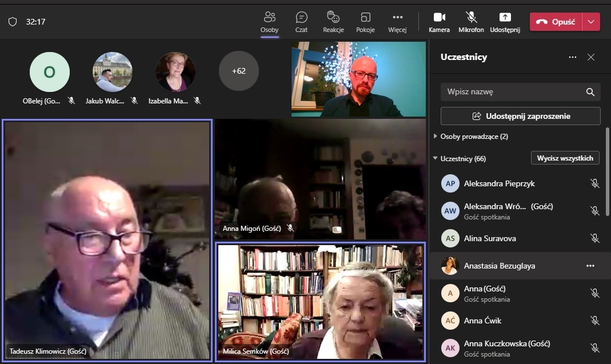Click the +62 more participants bubble
The height and width of the screenshot is (364, 611).
[x=238, y=71]
